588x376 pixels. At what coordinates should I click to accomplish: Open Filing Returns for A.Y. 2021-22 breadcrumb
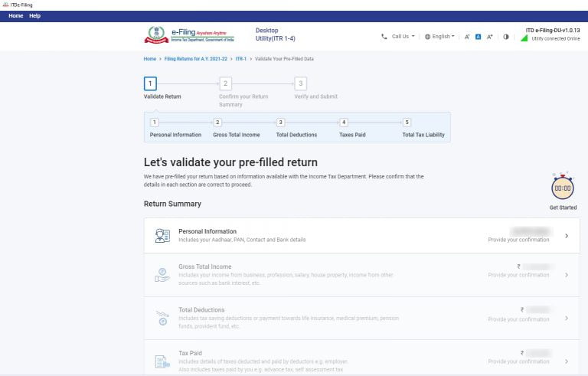[195, 59]
